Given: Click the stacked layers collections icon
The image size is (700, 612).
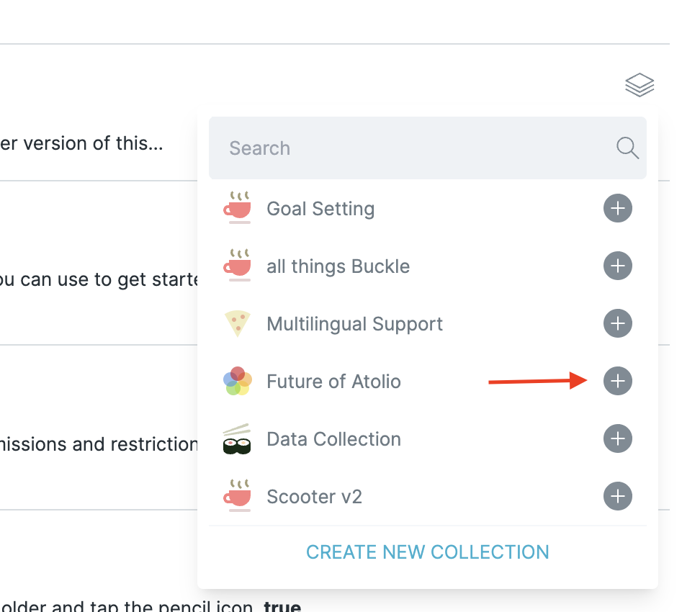Looking at the screenshot, I should (640, 85).
